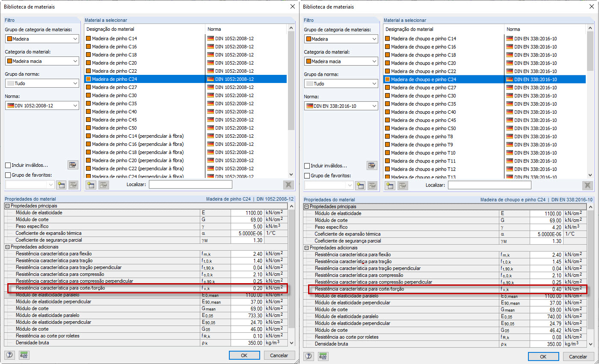Image resolution: width=599 pixels, height=364 pixels.
Task: Open units and decimals icon, DIN EN 338 dialog
Action: (x=323, y=356)
